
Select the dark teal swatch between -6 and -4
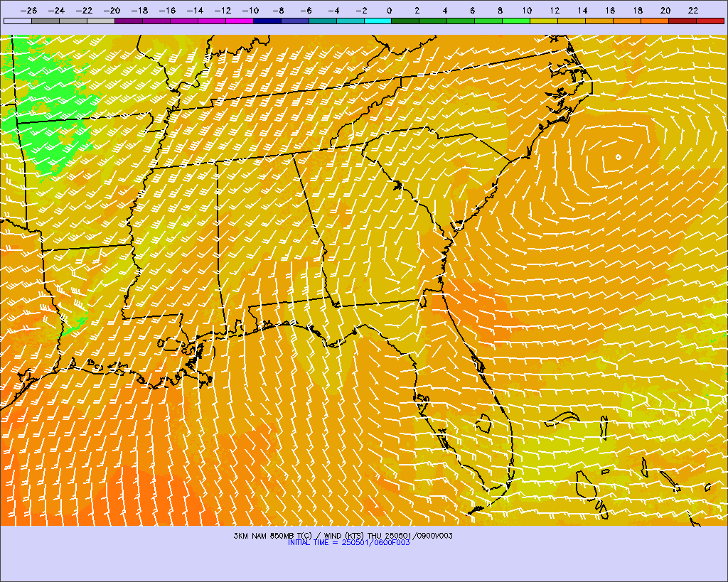[x=322, y=21]
